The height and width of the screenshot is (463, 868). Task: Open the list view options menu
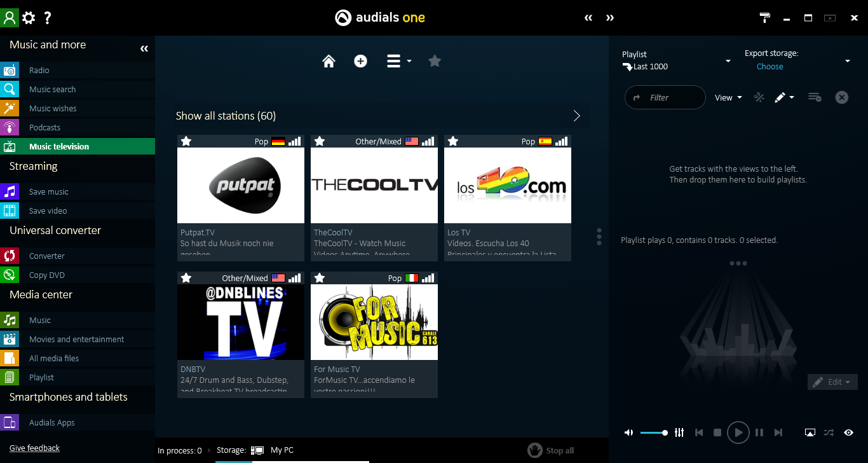click(x=399, y=61)
